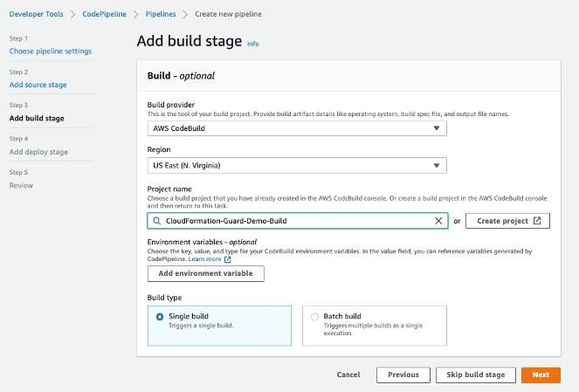Click the chevron after Developer Tools breadcrumb

(x=72, y=14)
